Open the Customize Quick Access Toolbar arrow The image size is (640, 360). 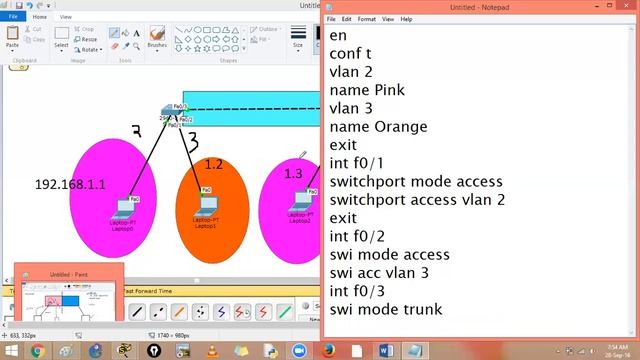[49, 6]
